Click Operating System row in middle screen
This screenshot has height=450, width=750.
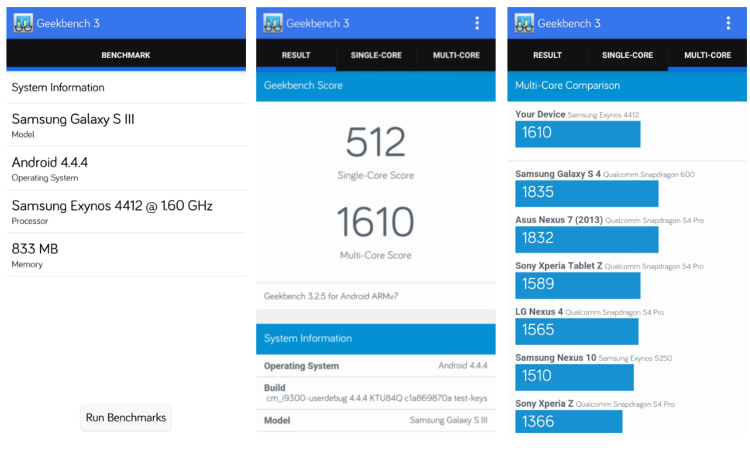(x=375, y=366)
